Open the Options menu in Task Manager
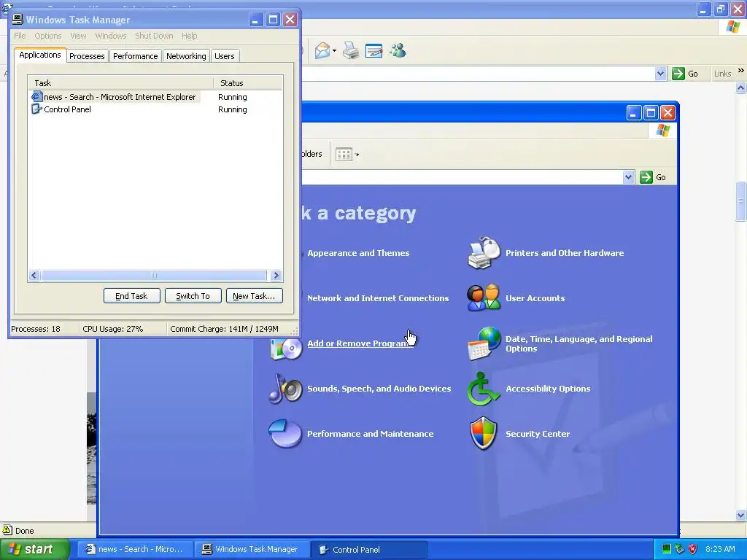This screenshot has width=747, height=560. click(x=47, y=36)
